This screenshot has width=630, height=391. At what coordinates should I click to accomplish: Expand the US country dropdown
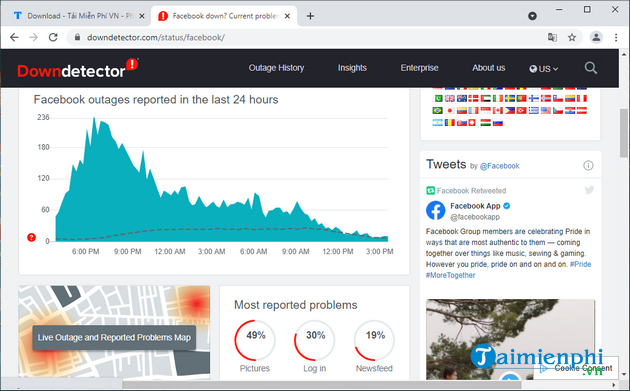(544, 69)
